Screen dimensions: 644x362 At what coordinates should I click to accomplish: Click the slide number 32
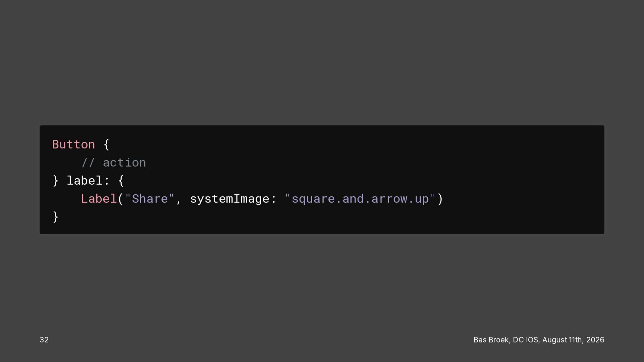(x=44, y=340)
